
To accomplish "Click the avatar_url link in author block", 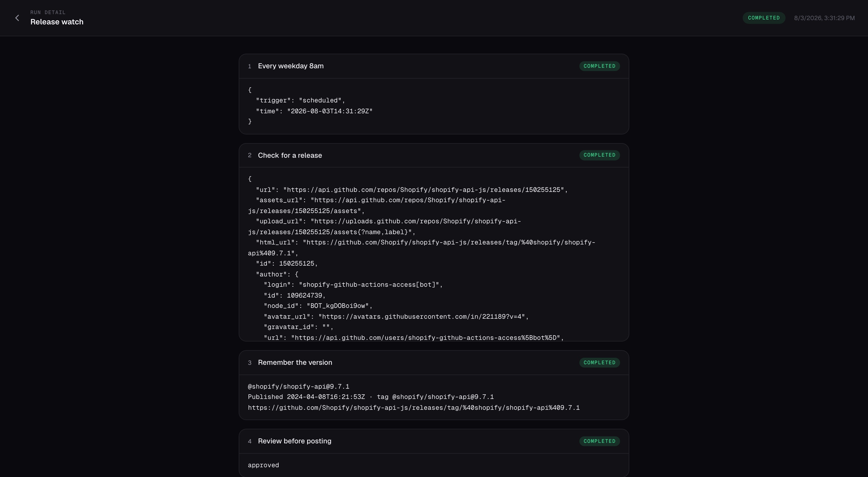I will 422,317.
